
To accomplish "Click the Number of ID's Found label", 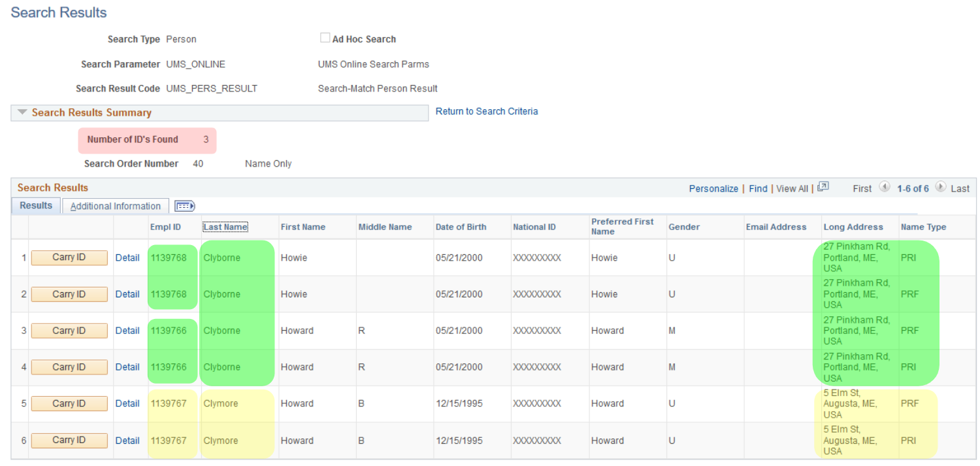I will (x=133, y=139).
